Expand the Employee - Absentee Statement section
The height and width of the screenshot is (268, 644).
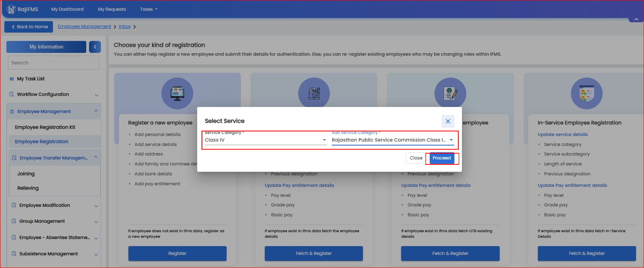pyautogui.click(x=96, y=238)
